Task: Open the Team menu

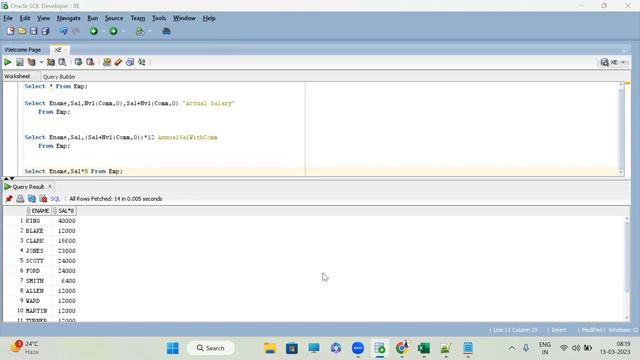Action: coord(138,18)
